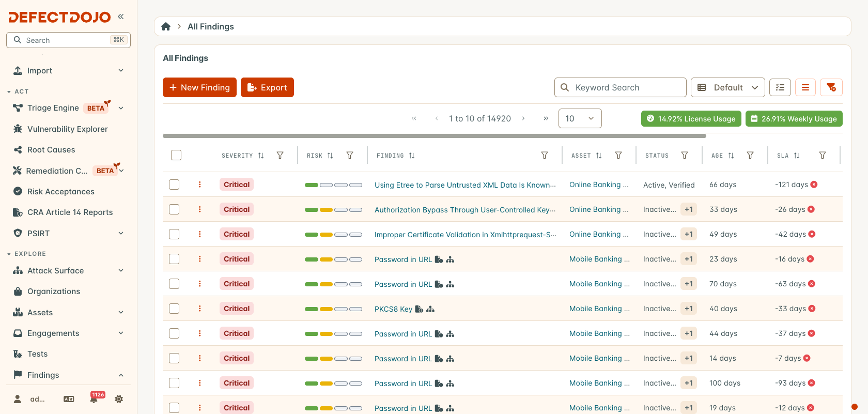The width and height of the screenshot is (868, 414).
Task: Sort by the Asset column arrows
Action: [599, 156]
